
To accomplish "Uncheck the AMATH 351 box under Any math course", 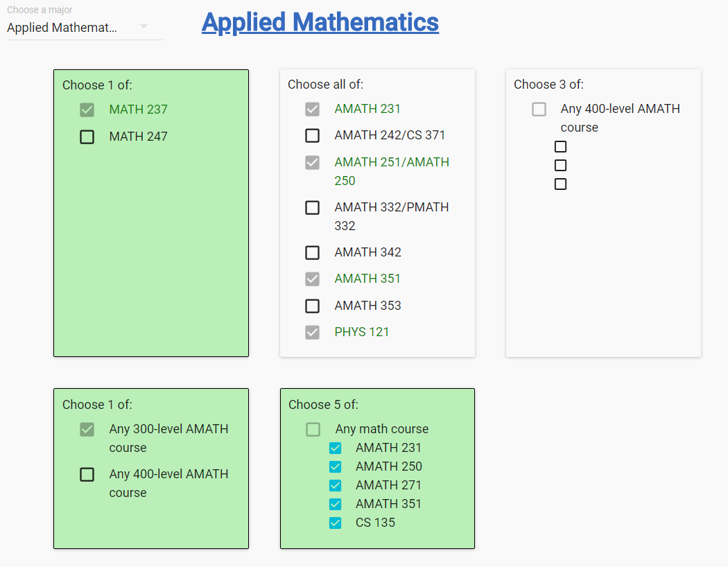I will pyautogui.click(x=335, y=505).
